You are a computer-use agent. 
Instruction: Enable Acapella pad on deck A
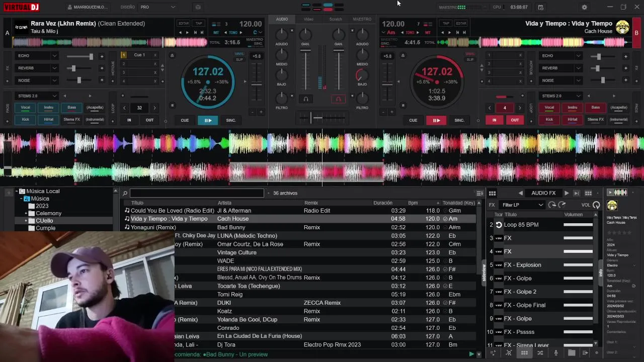point(95,108)
